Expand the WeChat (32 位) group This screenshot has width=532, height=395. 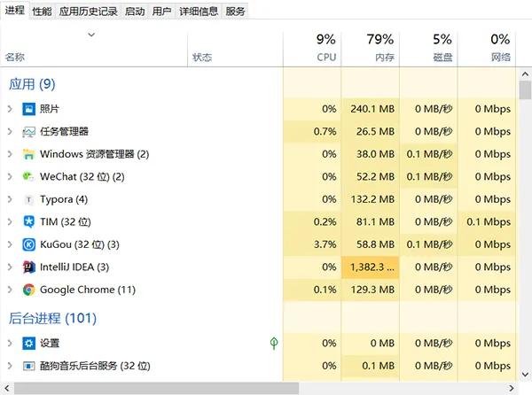click(x=10, y=177)
